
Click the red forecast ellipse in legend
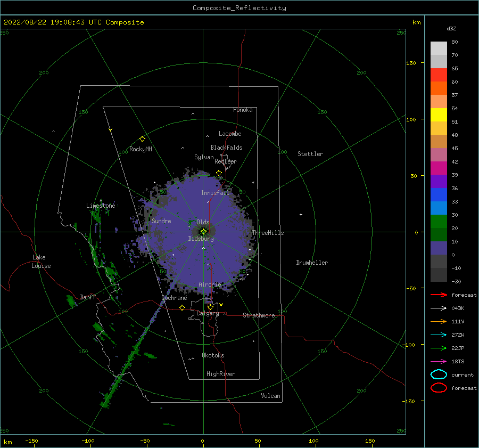439,388
